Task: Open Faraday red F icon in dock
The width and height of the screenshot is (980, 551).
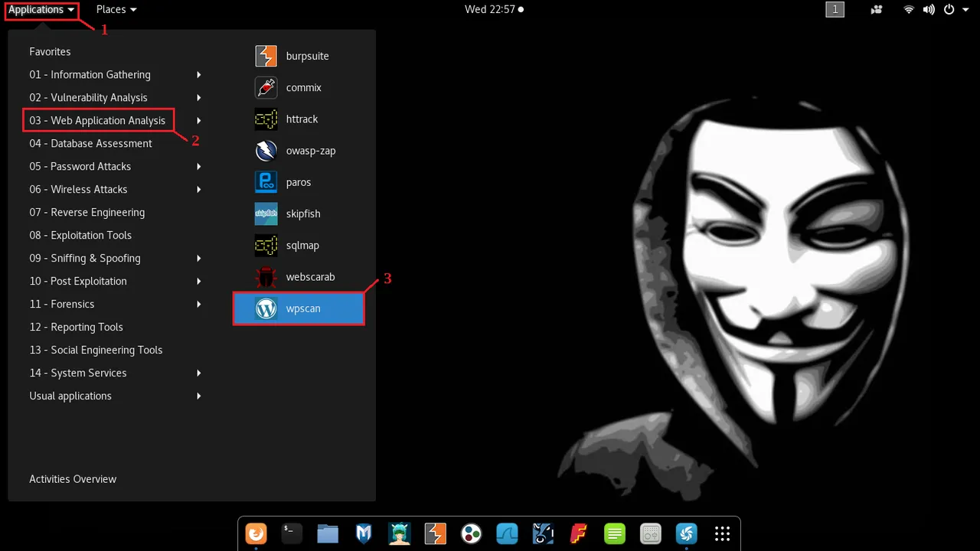Action: point(579,533)
